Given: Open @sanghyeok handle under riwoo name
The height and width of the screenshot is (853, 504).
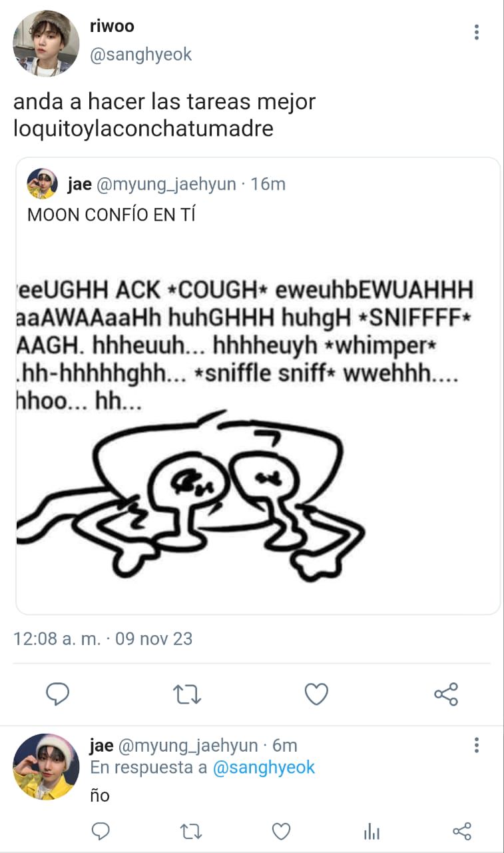Looking at the screenshot, I should click(140, 54).
